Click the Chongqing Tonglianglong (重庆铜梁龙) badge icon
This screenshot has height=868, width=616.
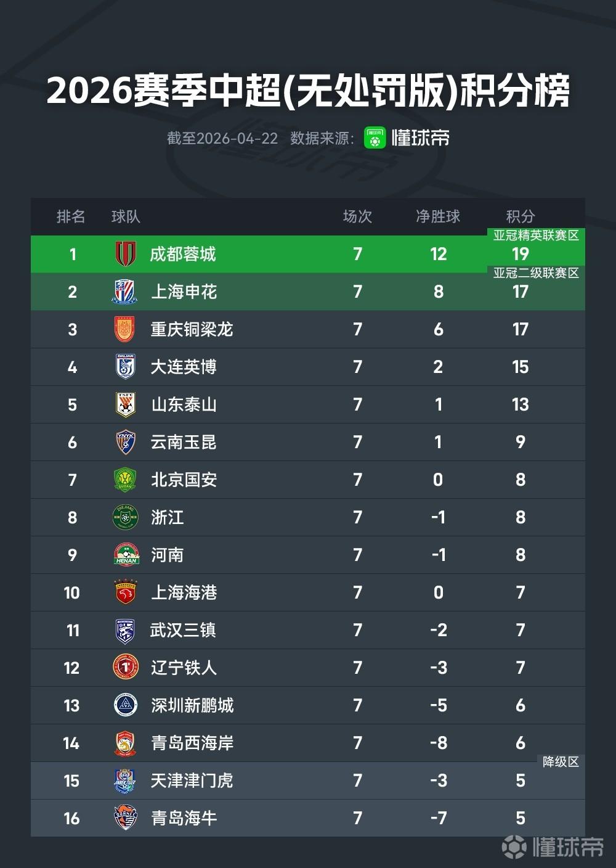click(x=126, y=329)
